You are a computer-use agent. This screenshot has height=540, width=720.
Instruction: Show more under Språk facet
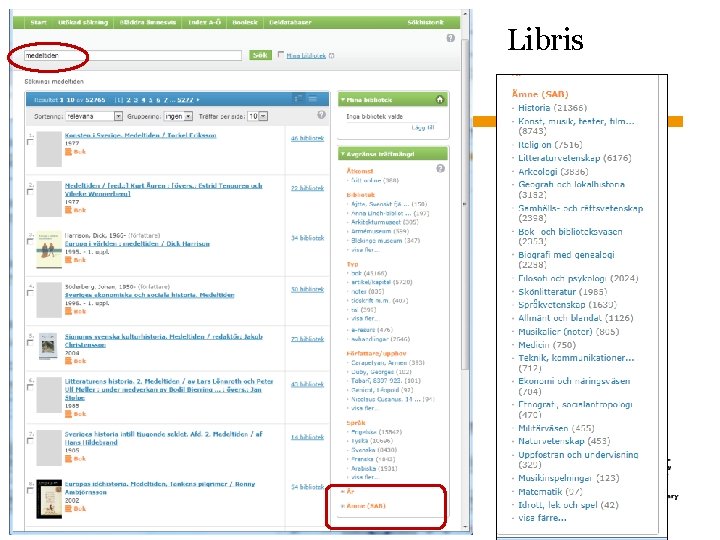[x=365, y=477]
